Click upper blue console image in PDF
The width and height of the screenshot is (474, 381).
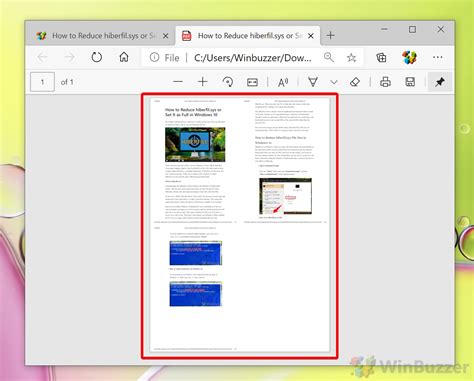click(196, 253)
